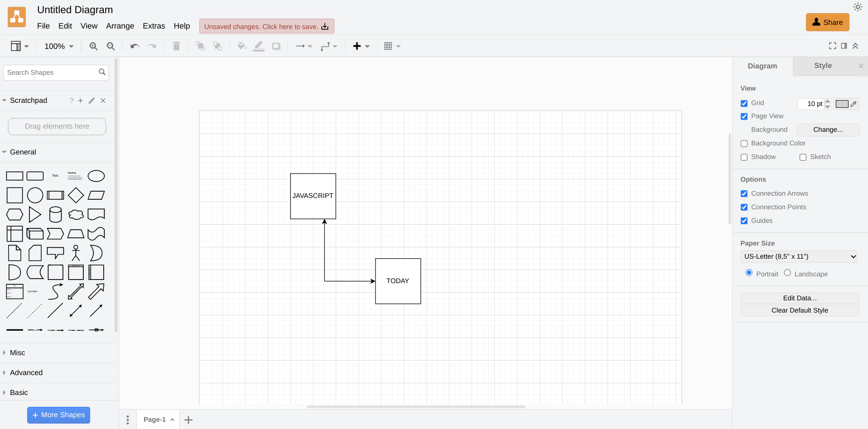Click the search magnifier in Search Shapes
Viewport: 868px width, 429px height.
pos(102,72)
